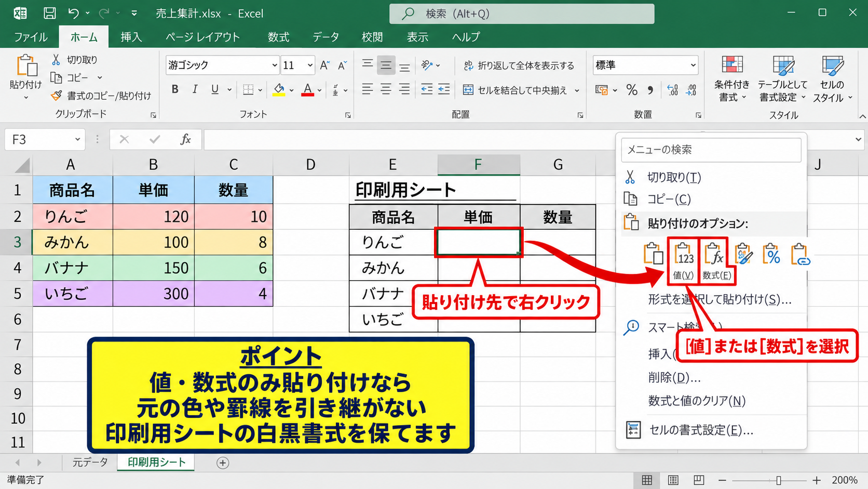This screenshot has width=868, height=489.
Task: Open the font name dropdown 游ゴシック
Action: pyautogui.click(x=274, y=65)
